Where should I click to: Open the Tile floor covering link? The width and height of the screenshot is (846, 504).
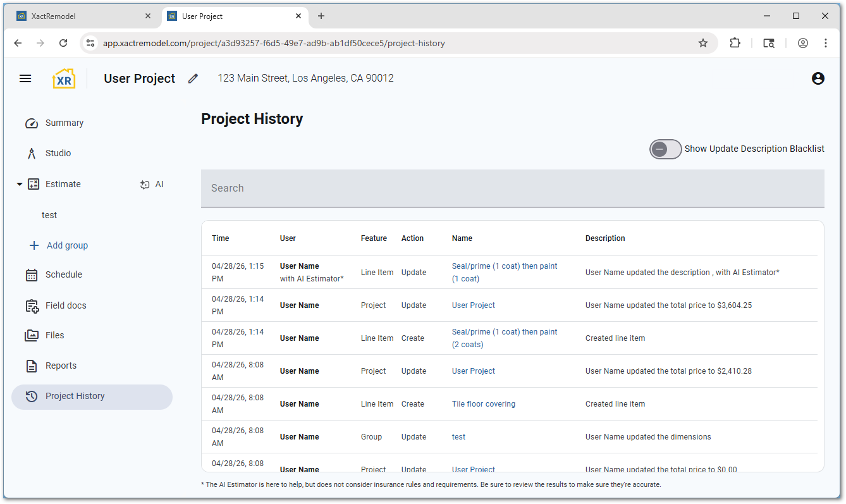484,404
